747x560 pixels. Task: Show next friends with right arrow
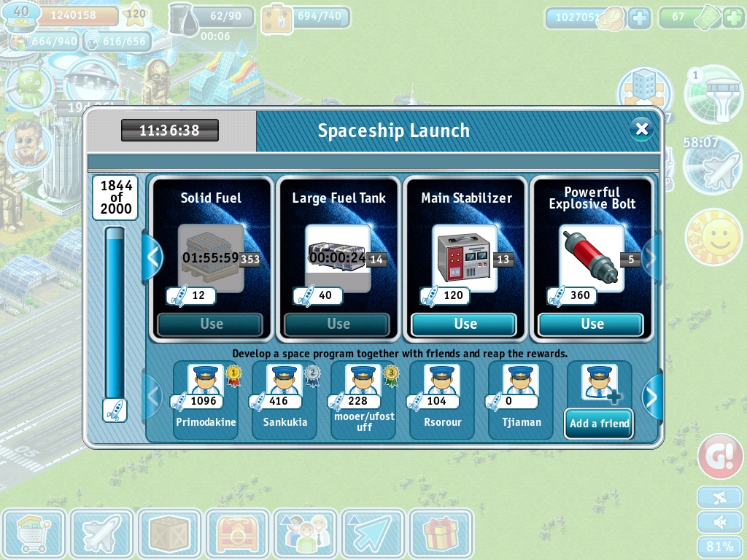(651, 397)
